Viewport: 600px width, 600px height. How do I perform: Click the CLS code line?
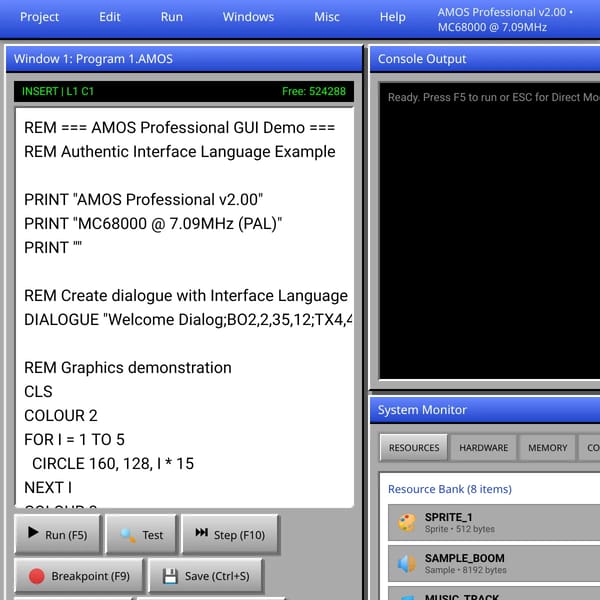pos(38,391)
